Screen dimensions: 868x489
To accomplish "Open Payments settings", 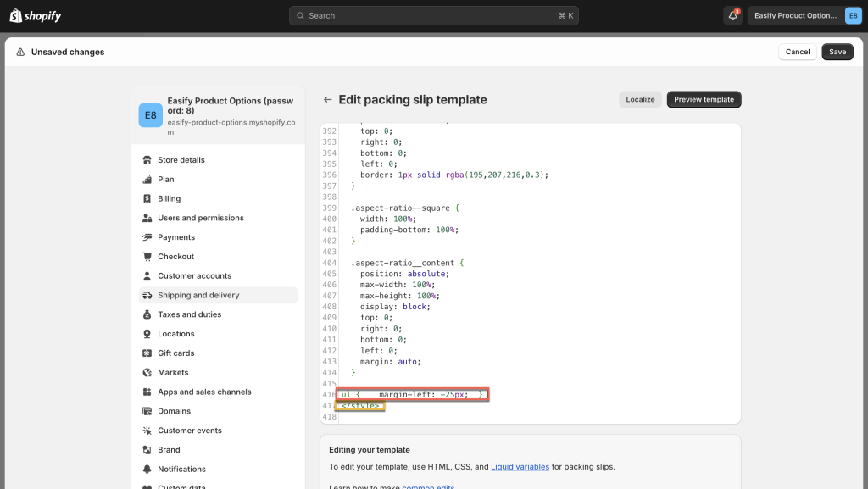I will click(x=218, y=237).
